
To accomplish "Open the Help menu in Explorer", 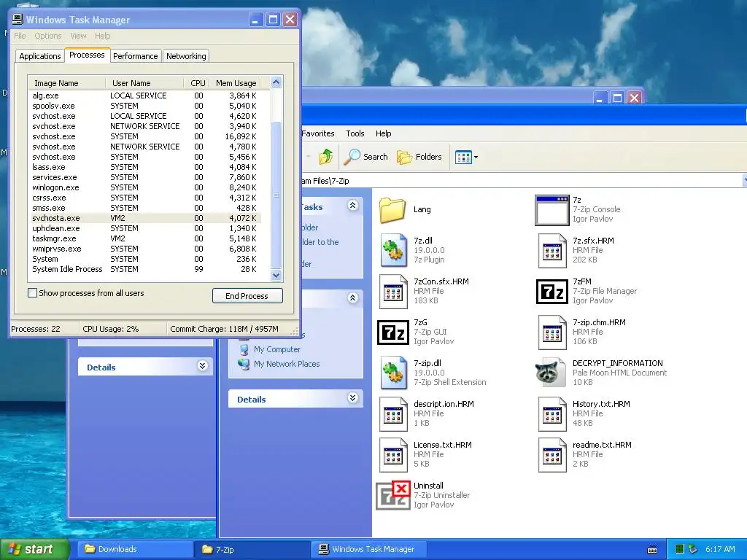I will 383,134.
